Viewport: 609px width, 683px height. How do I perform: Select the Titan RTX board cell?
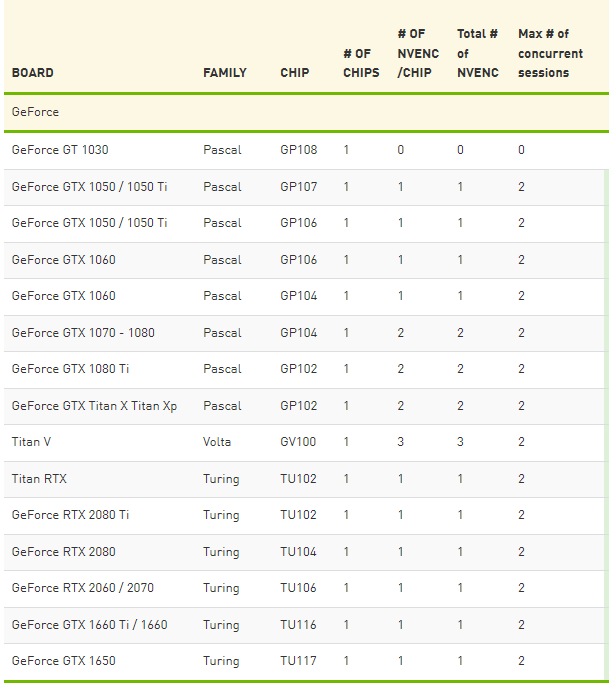pyautogui.click(x=39, y=479)
